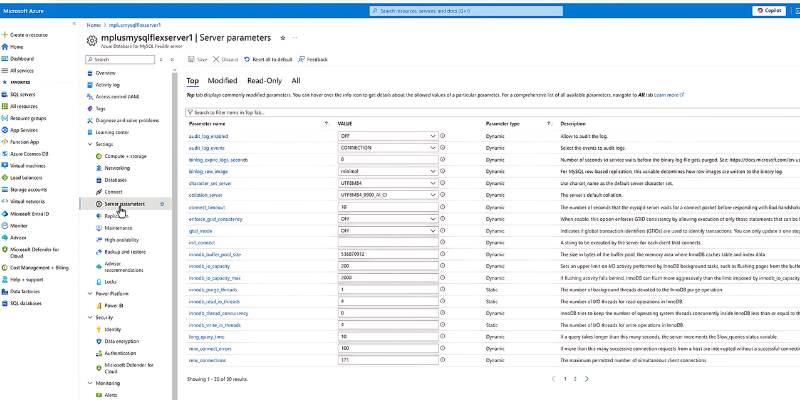The image size is (800, 400).
Task: Open enforce_gtid_consistency OFF dropdown
Action: tap(388, 218)
